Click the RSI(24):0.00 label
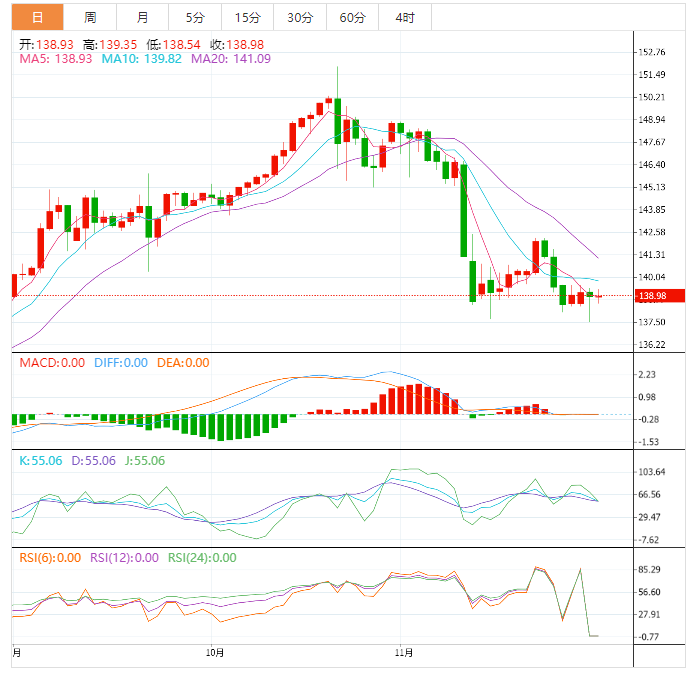 pyautogui.click(x=202, y=558)
